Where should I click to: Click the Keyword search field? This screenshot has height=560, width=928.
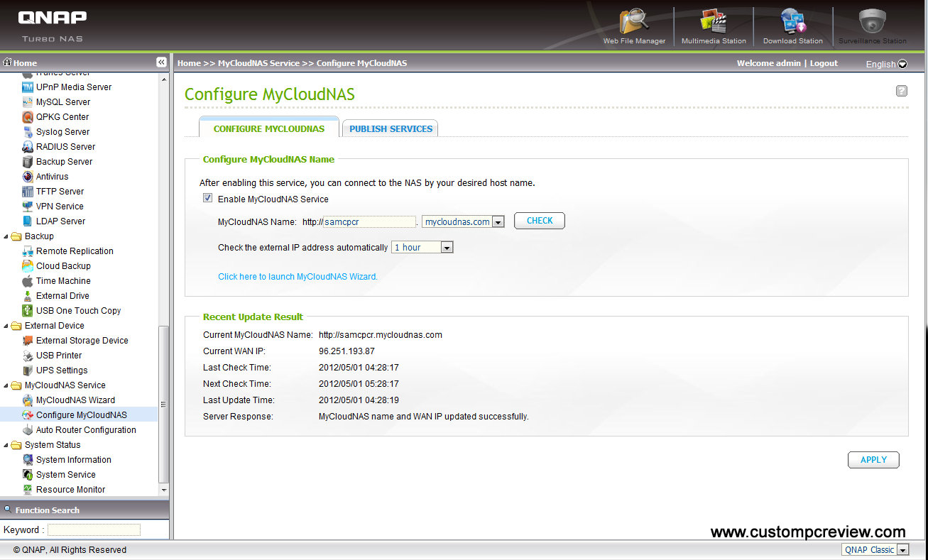click(x=94, y=530)
